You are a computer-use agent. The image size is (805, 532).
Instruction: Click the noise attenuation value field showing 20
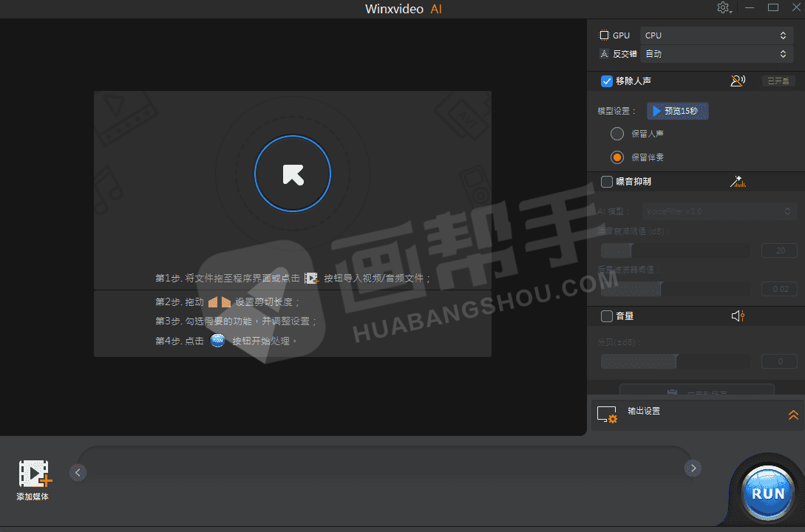779,251
